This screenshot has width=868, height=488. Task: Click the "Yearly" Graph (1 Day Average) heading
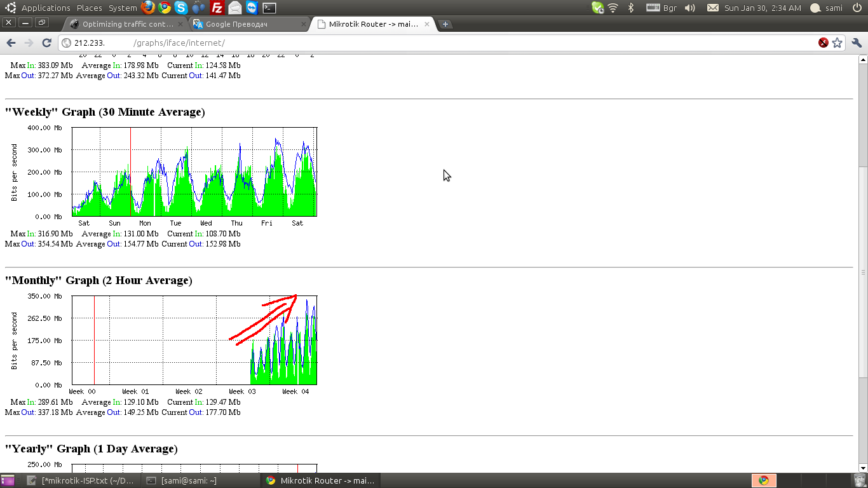[x=92, y=449]
